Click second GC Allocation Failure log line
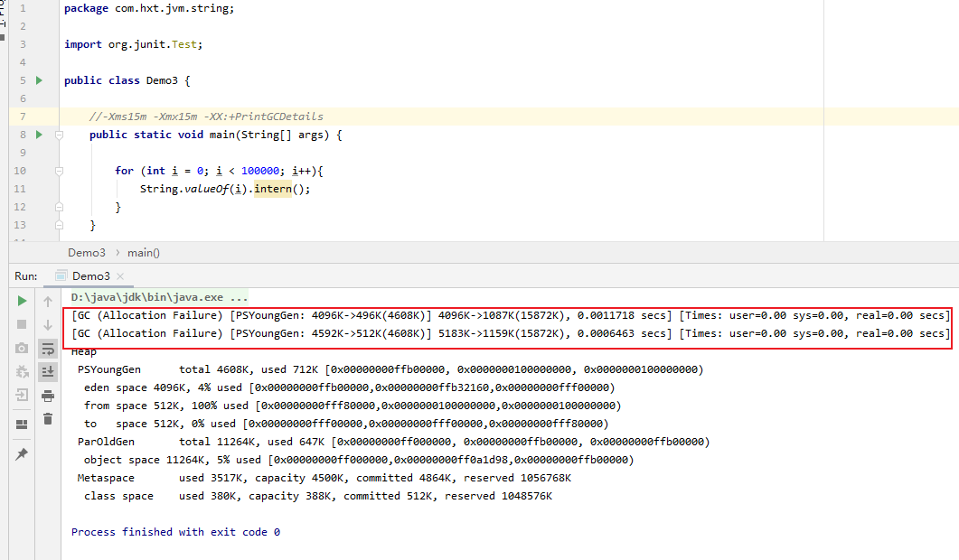Image resolution: width=959 pixels, height=560 pixels. (x=511, y=334)
